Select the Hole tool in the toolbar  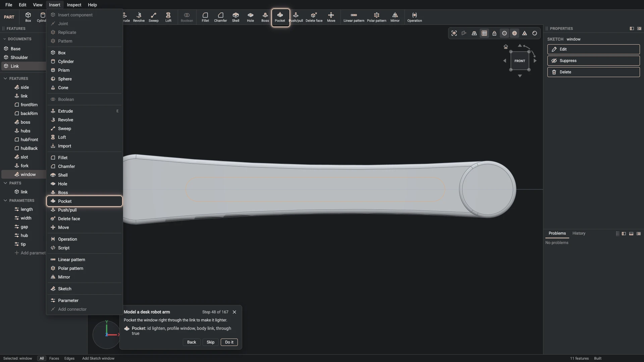(x=251, y=17)
